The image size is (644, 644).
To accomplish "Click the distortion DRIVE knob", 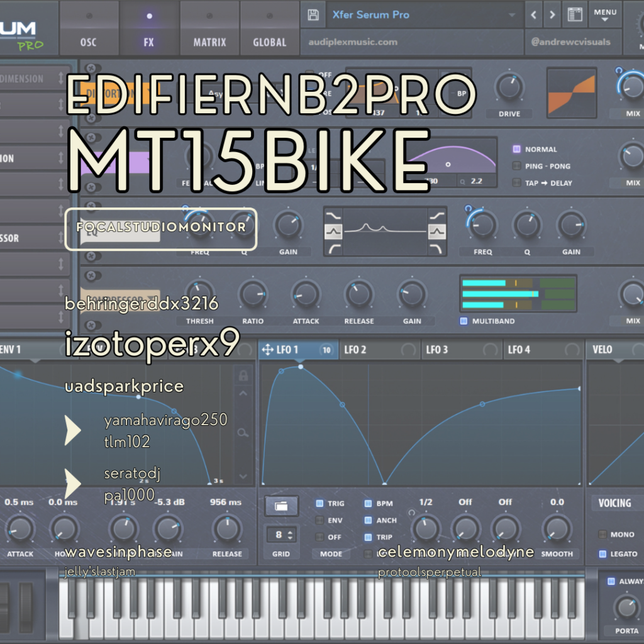I will (509, 87).
